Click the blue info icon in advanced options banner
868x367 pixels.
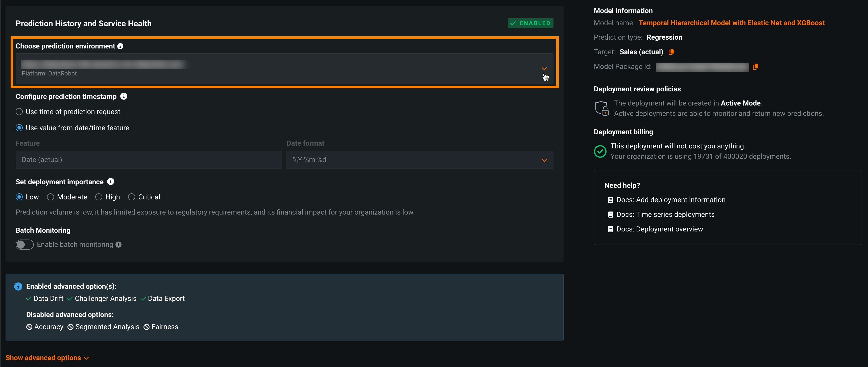coord(18,286)
